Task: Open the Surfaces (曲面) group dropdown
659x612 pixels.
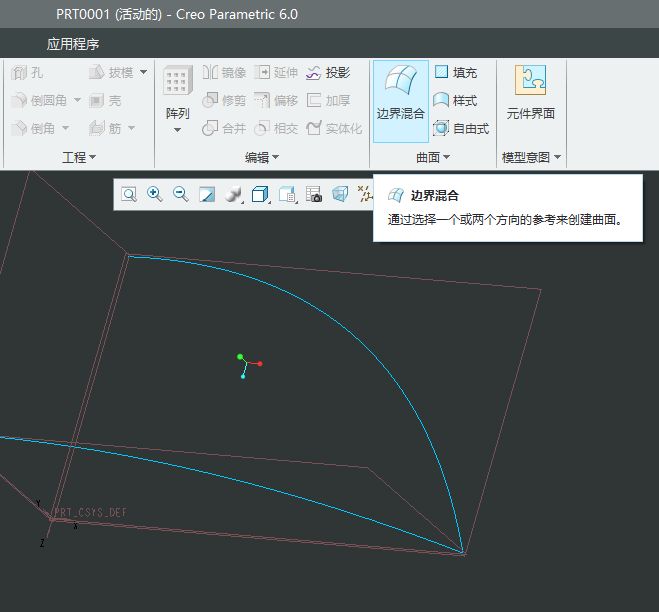Action: click(433, 157)
